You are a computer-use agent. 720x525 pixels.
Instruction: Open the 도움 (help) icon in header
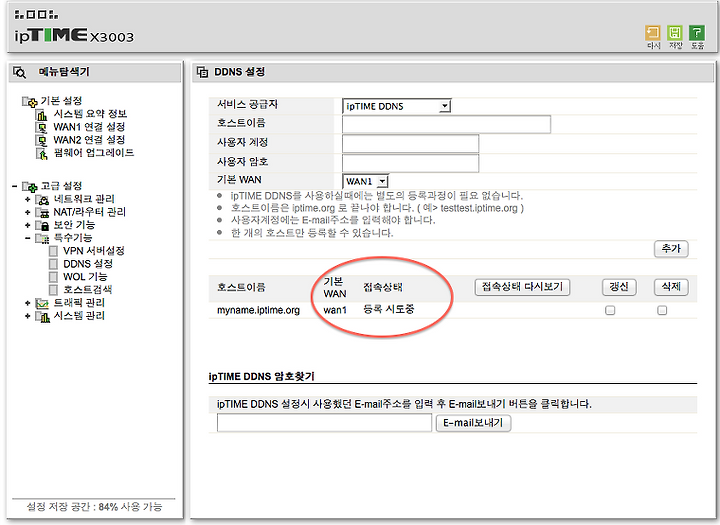(697, 33)
